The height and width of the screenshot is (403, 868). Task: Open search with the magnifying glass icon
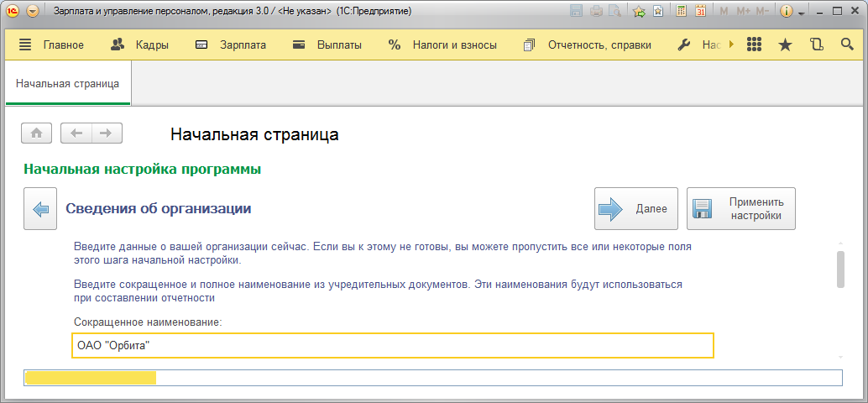click(846, 45)
